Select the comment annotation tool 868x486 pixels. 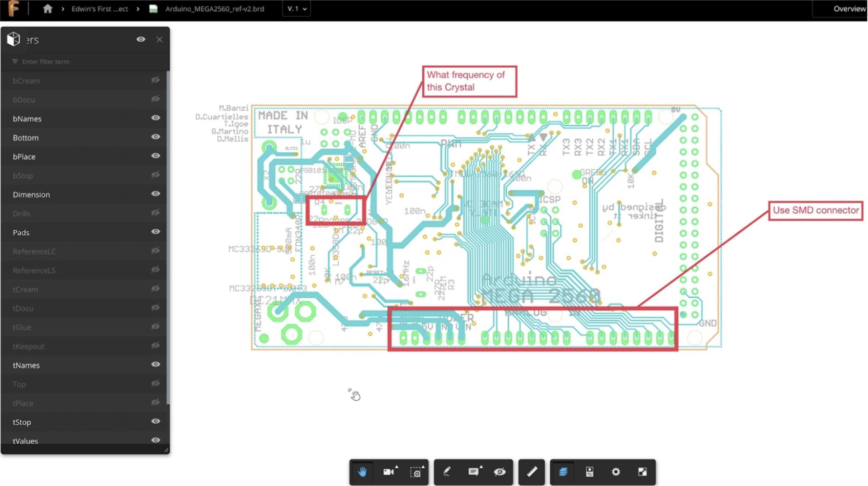pyautogui.click(x=473, y=472)
